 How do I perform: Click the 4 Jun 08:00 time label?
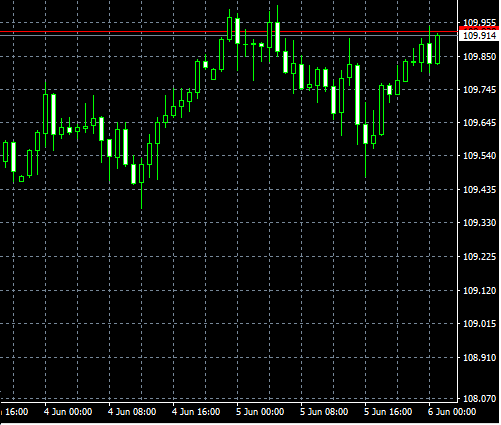132,412
